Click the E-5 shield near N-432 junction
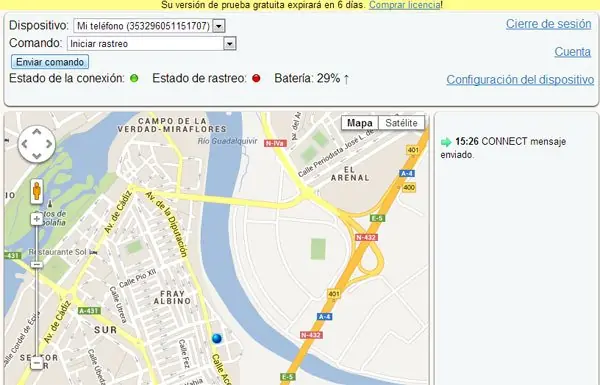 [377, 218]
